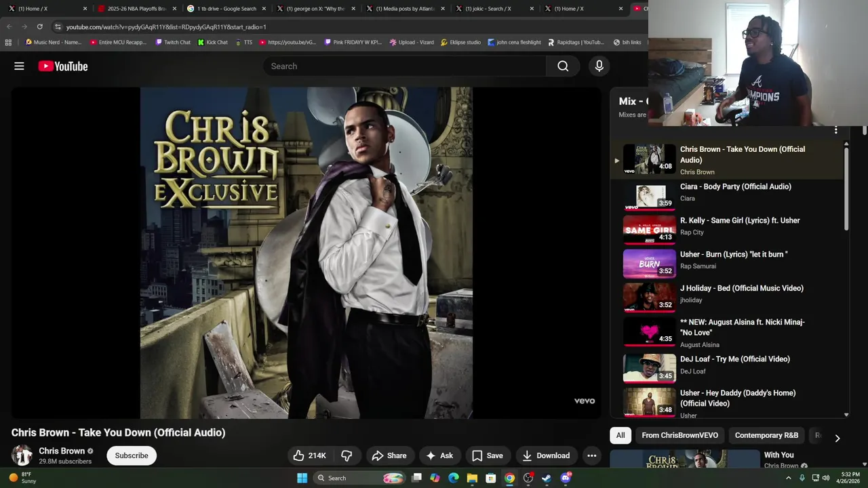The height and width of the screenshot is (488, 868).
Task: Switch to '1 tb drive - Google Search' tab
Action: 226,9
